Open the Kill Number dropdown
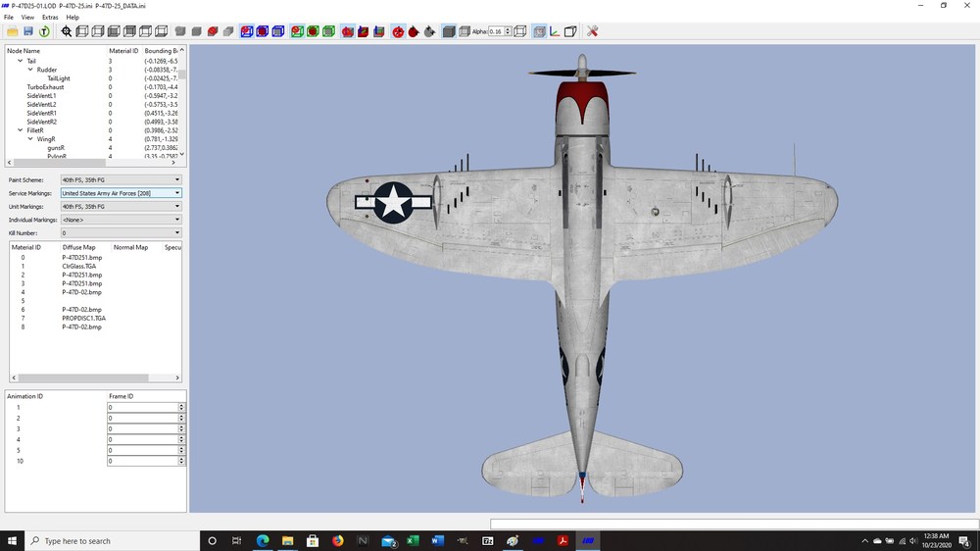The height and width of the screenshot is (551, 980). (x=121, y=232)
